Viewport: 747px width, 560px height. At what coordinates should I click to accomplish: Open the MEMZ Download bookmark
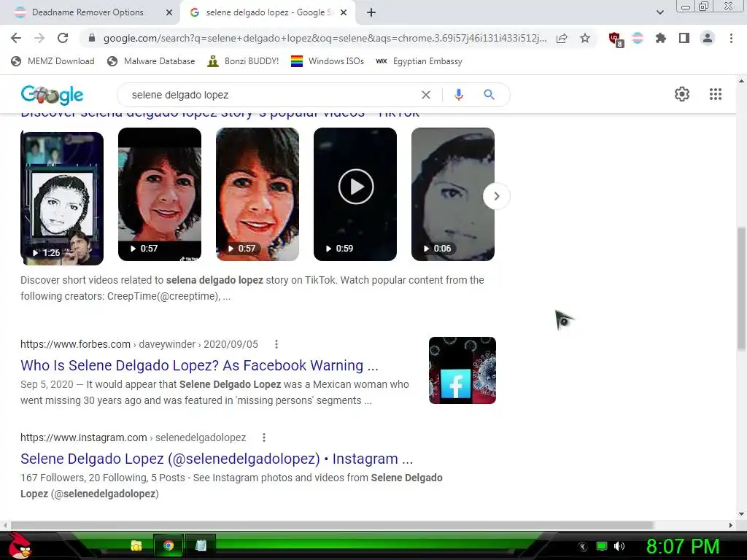pos(53,61)
